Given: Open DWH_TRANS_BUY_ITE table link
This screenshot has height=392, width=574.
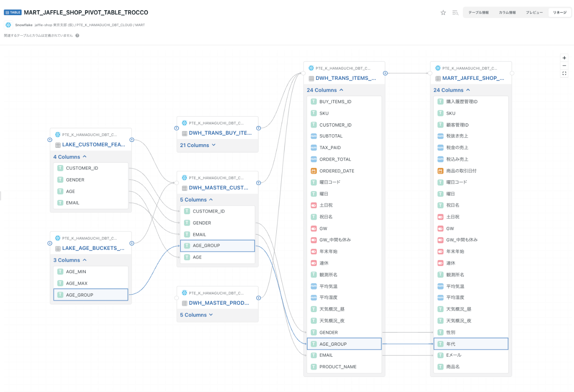Looking at the screenshot, I should tap(220, 133).
